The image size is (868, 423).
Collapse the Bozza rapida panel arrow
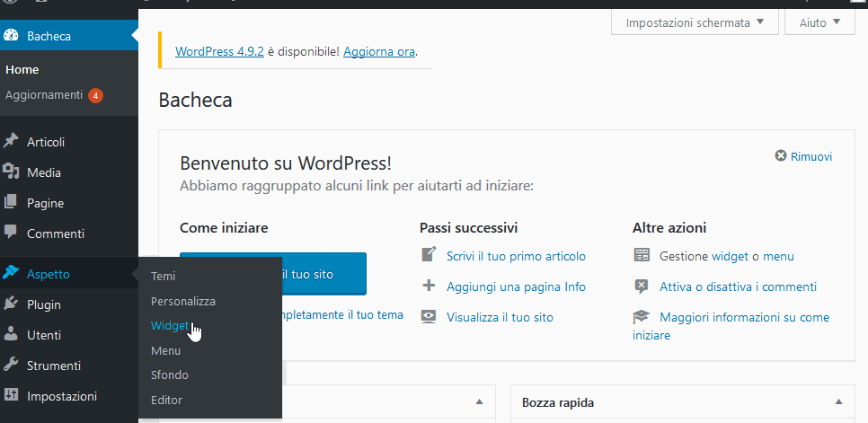coord(838,401)
